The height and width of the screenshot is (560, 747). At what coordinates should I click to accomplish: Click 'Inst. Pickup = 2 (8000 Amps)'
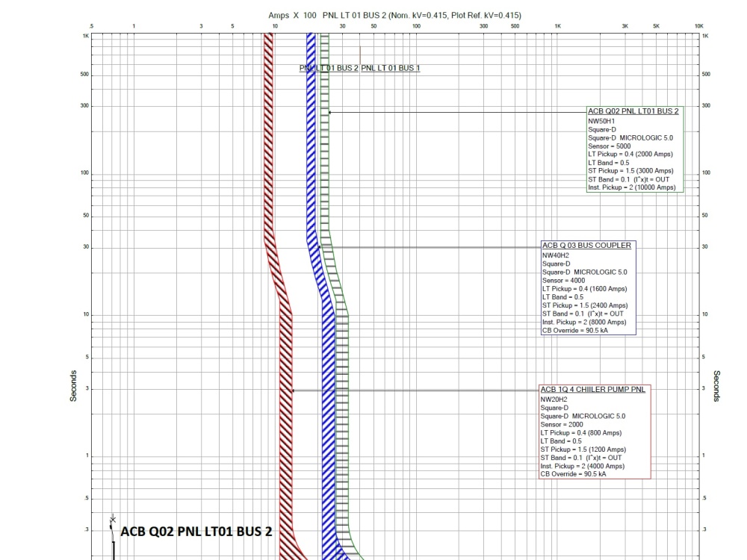(584, 322)
